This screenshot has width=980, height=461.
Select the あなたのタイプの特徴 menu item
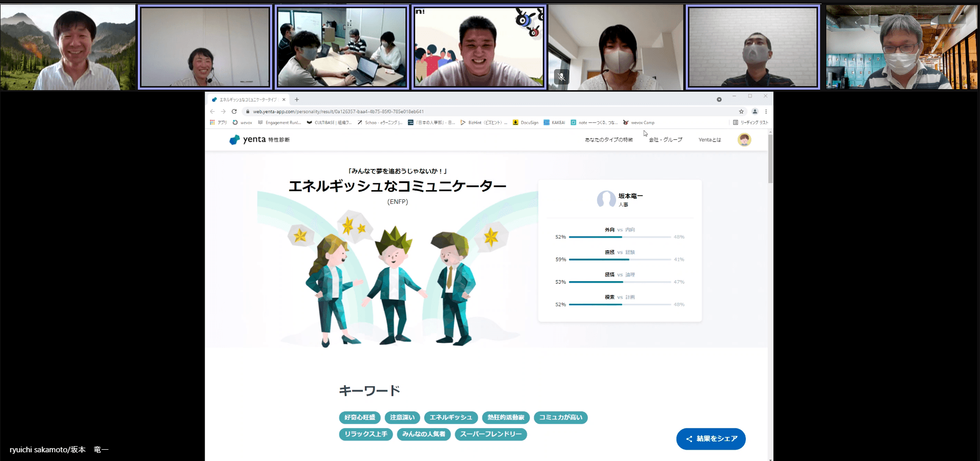[608, 140]
